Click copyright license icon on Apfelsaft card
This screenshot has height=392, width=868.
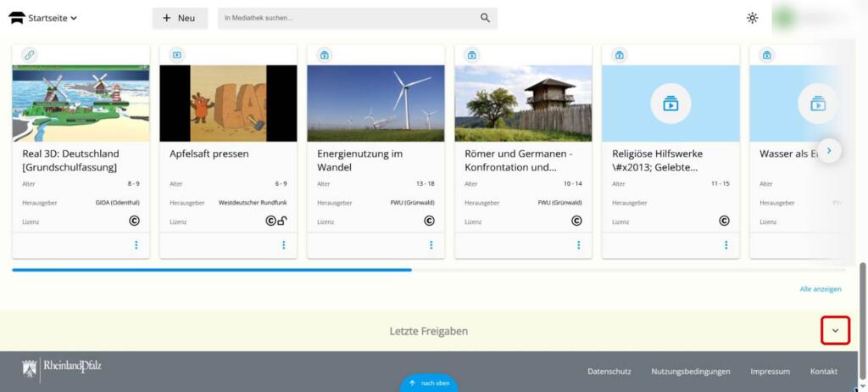click(270, 221)
